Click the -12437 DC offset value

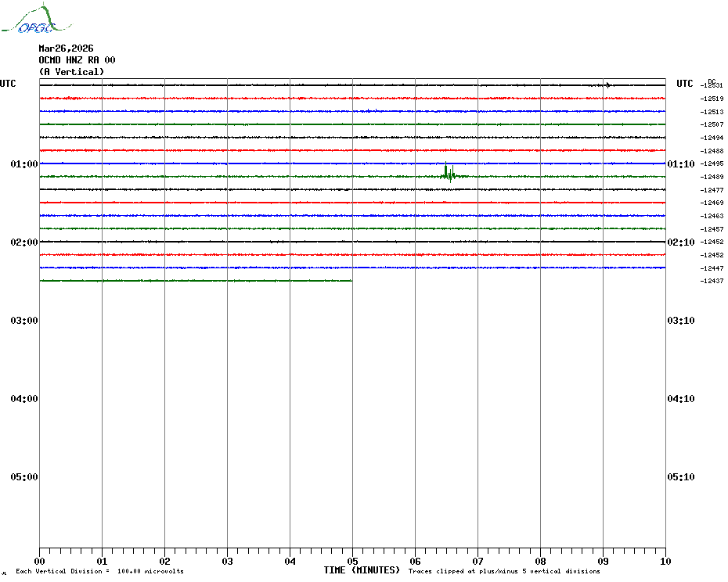tap(712, 281)
